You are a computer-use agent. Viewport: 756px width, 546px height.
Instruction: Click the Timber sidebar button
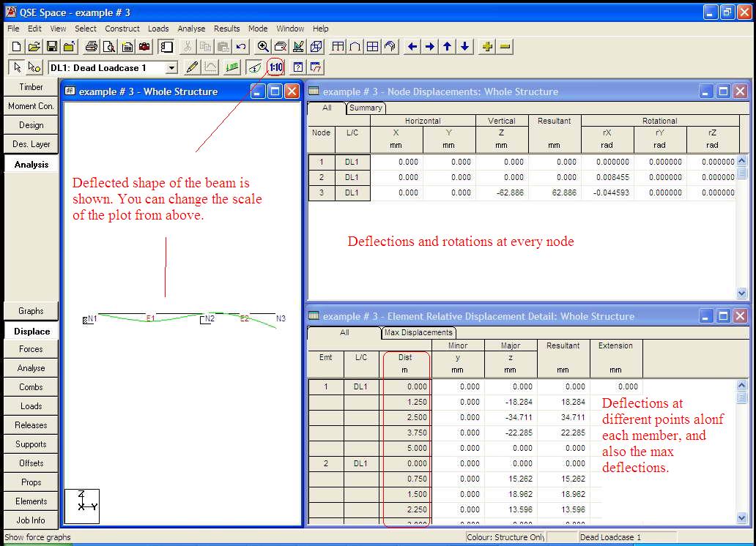pyautogui.click(x=31, y=87)
